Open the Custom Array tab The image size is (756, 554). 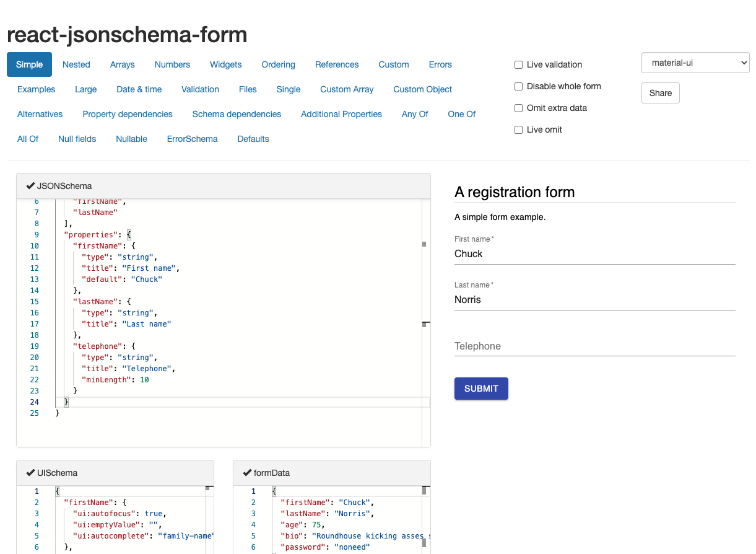coord(347,89)
